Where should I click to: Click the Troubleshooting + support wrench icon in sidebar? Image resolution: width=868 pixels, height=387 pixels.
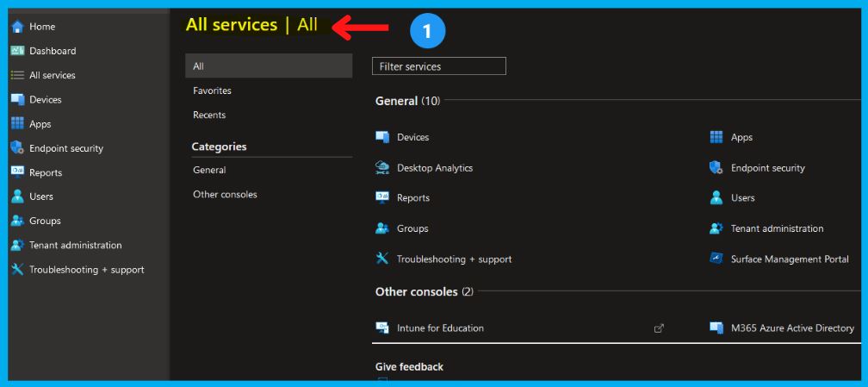point(18,270)
